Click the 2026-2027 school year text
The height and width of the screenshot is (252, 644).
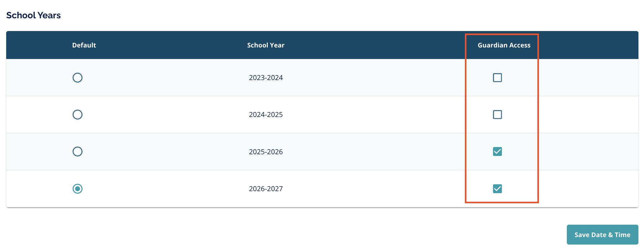(266, 189)
